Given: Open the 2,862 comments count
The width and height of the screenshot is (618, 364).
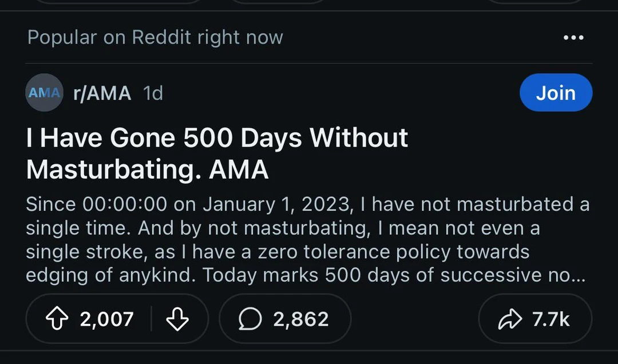Looking at the screenshot, I should (301, 319).
